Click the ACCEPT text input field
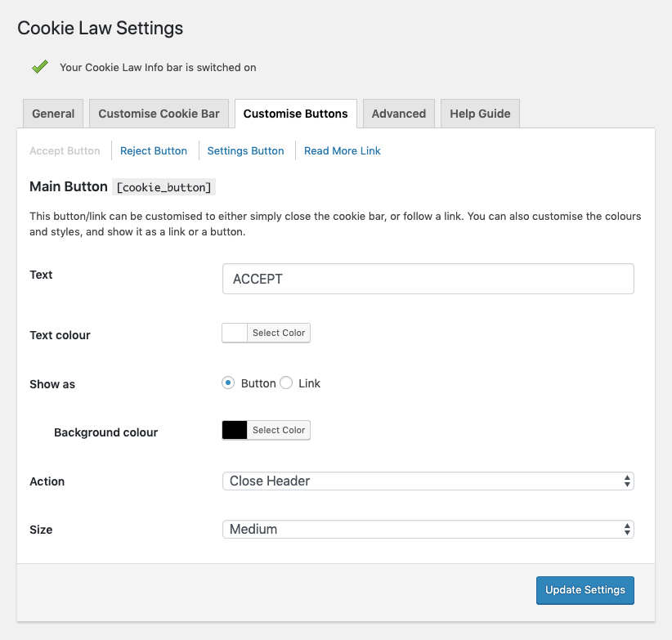The image size is (672, 640). [x=428, y=279]
